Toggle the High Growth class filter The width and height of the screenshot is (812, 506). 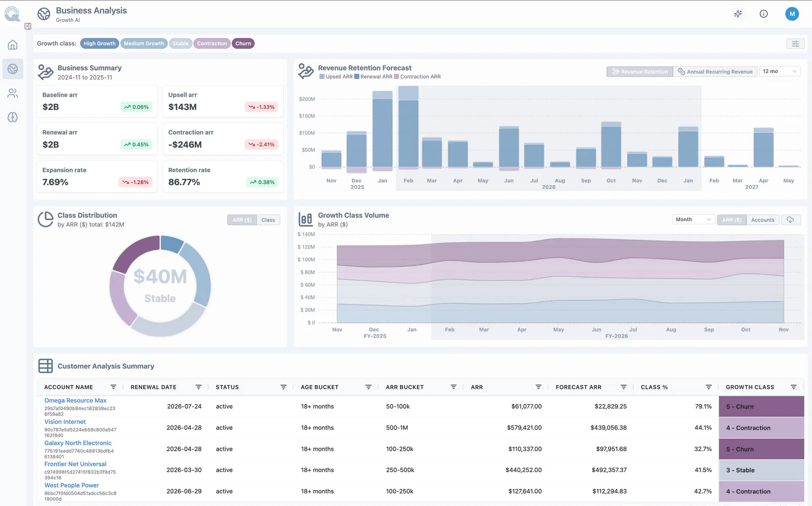(99, 44)
